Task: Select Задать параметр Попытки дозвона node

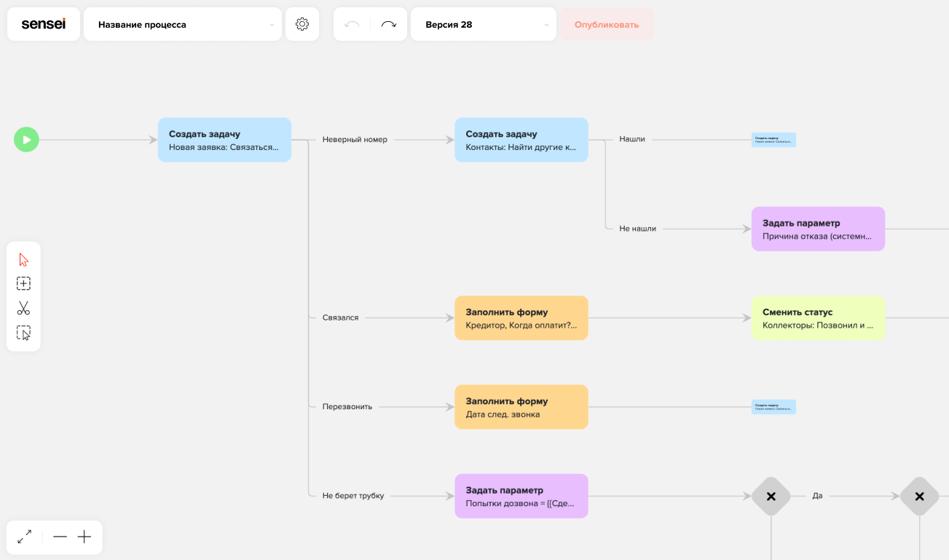Action: (521, 496)
